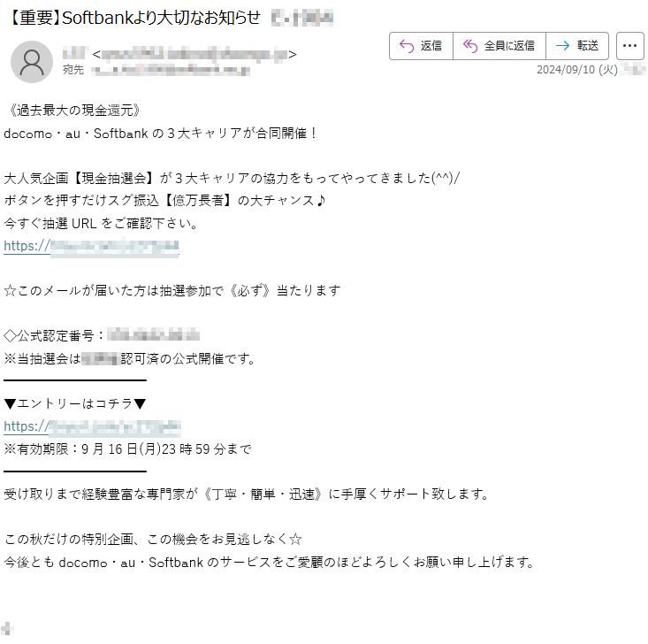Click the 返信 reply arrow icon

pyautogui.click(x=407, y=46)
